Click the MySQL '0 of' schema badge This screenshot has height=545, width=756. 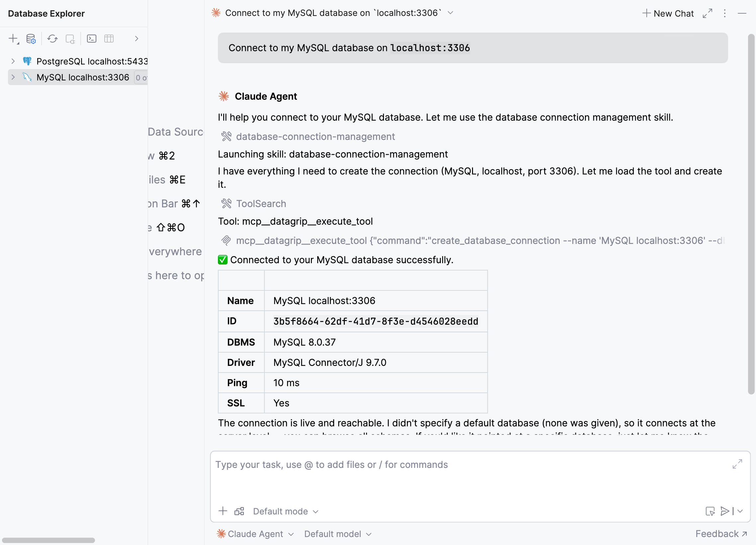141,77
